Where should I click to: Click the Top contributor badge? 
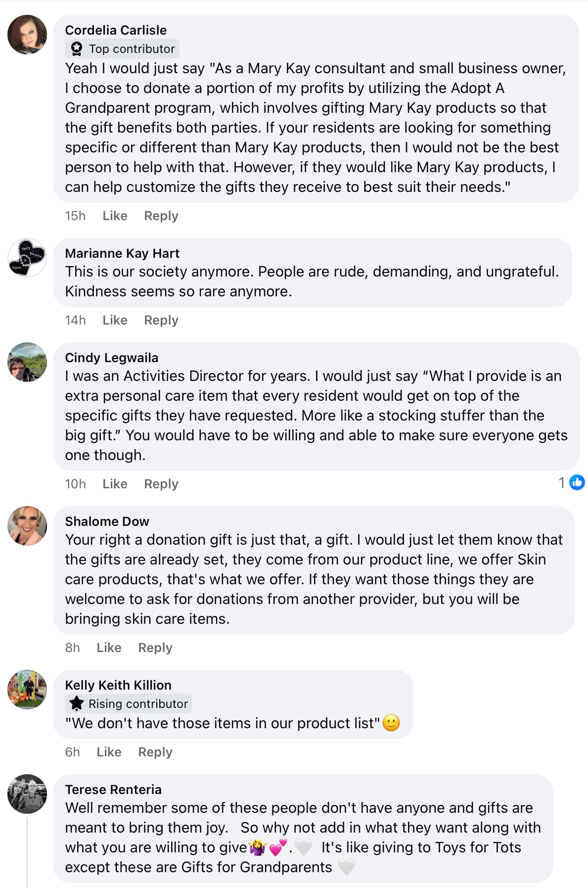point(122,49)
